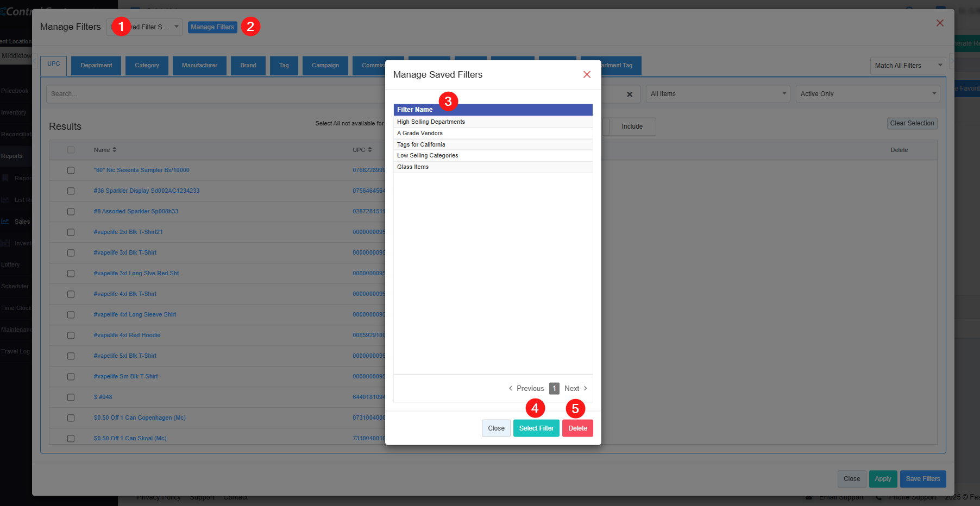The height and width of the screenshot is (506, 980).
Task: Open the Active Only dropdown
Action: (868, 94)
